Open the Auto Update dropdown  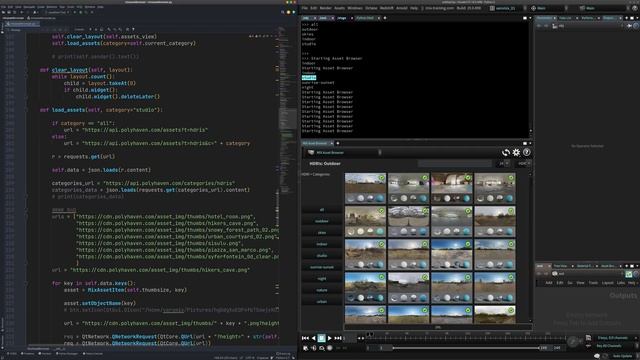click(x=622, y=356)
